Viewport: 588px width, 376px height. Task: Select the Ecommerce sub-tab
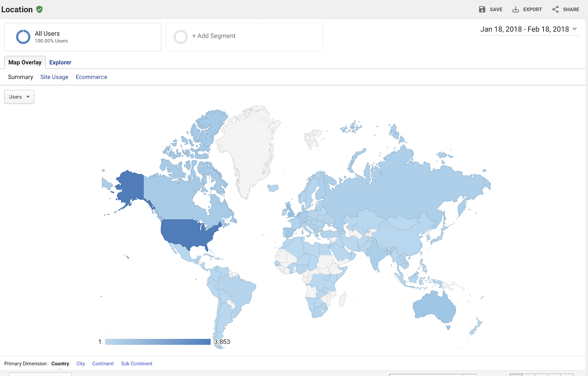tap(92, 77)
